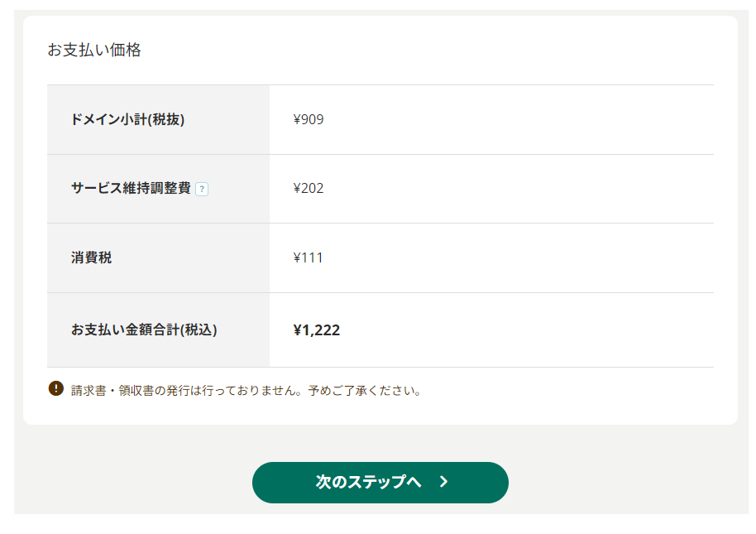Click the (税込) suffix in total label
756x534 pixels.
[x=199, y=330]
